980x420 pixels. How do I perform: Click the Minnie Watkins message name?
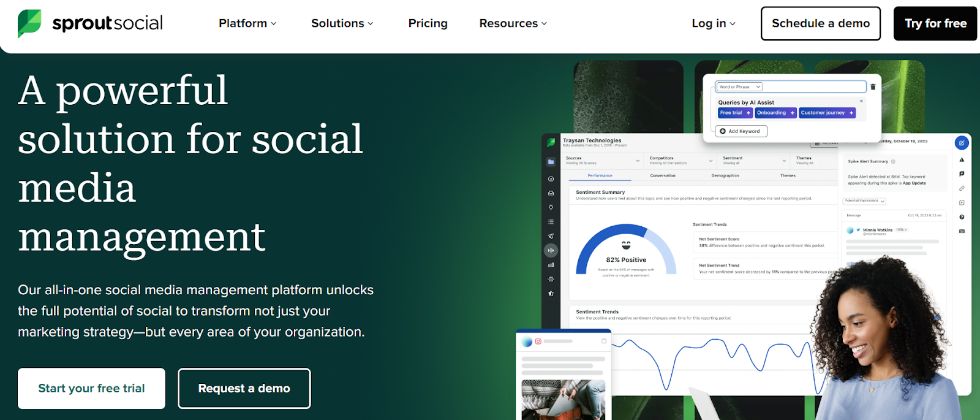pos(878,230)
